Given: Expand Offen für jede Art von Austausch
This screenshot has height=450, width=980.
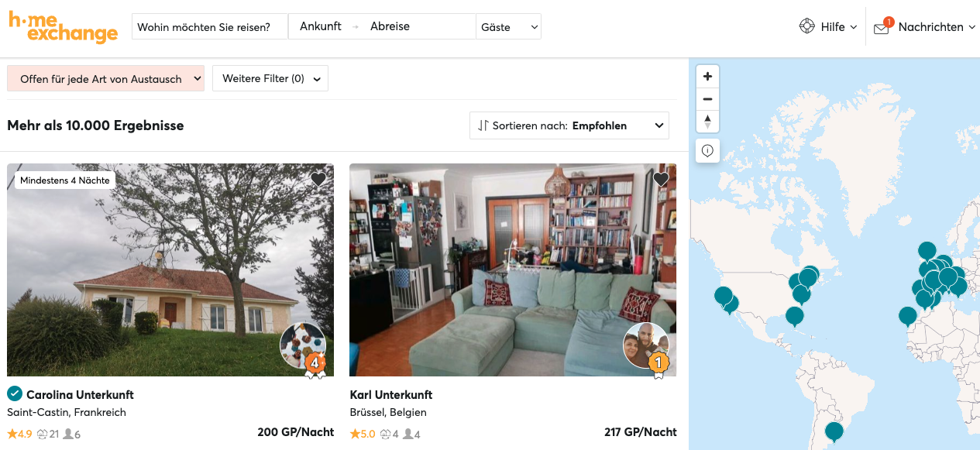Looking at the screenshot, I should pos(105,78).
